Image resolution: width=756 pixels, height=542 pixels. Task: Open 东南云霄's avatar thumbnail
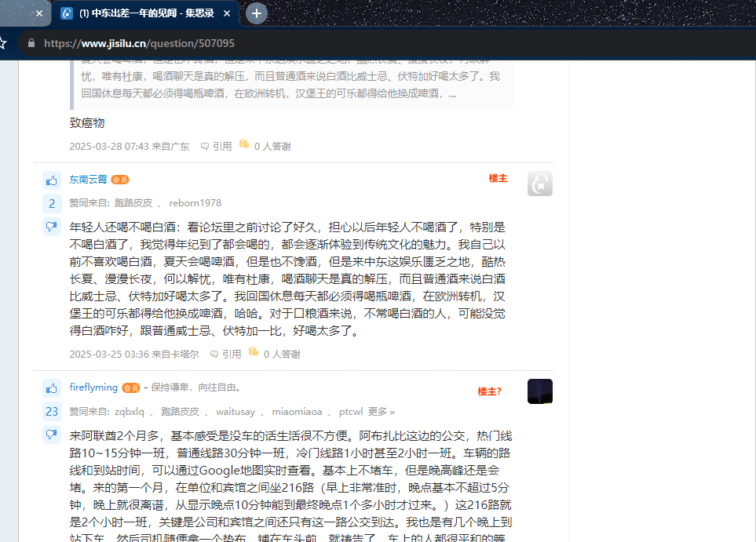tap(539, 184)
